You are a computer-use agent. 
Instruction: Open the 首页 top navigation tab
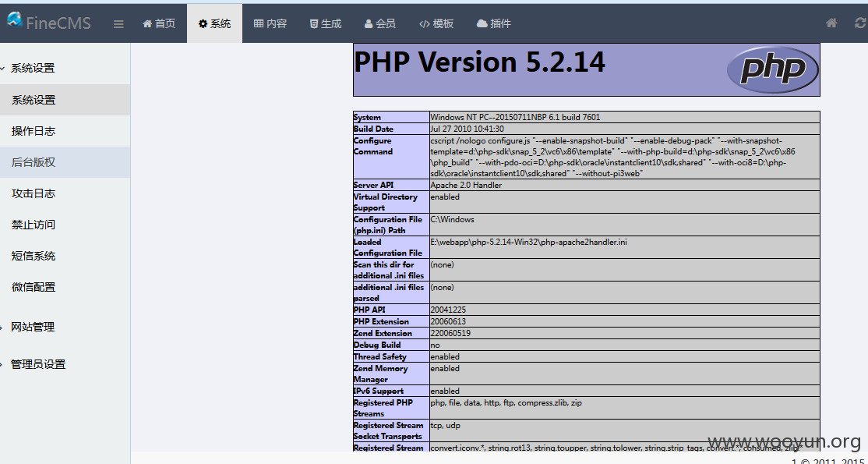[159, 23]
